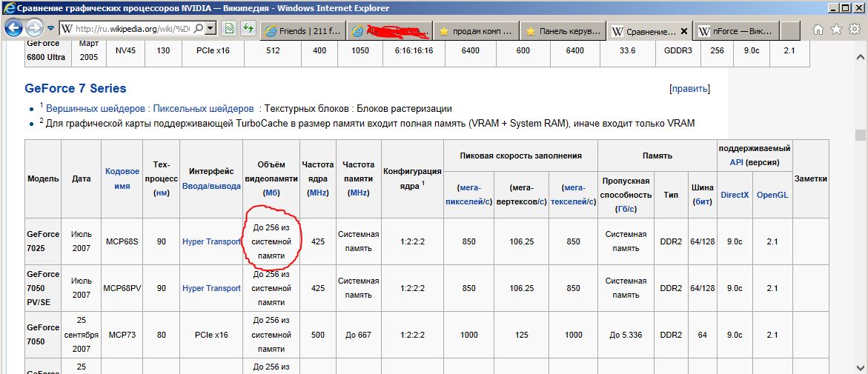Select the 25 сентября 2007 date cell
The height and width of the screenshot is (374, 868).
(82, 335)
